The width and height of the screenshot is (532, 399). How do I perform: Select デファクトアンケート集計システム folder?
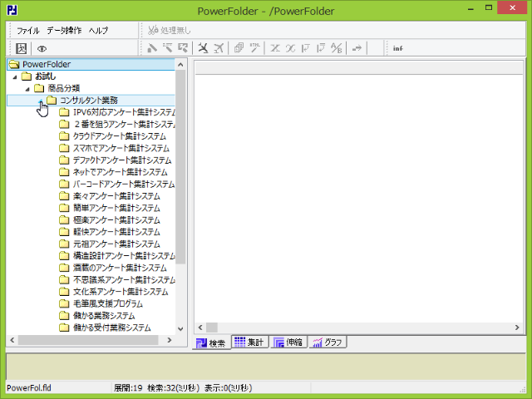[122, 160]
